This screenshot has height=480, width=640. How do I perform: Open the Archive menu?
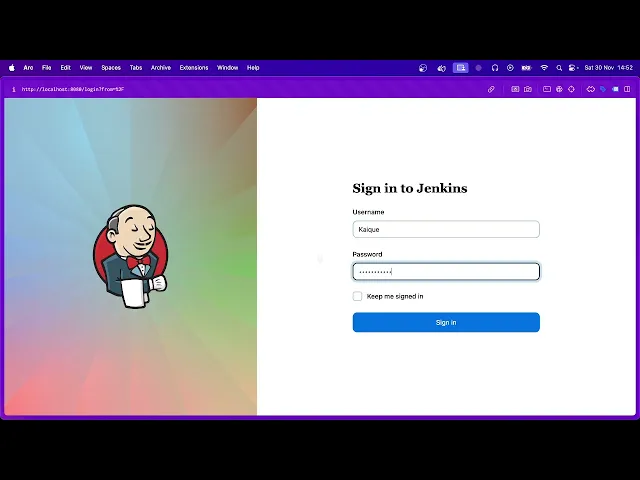tap(161, 68)
